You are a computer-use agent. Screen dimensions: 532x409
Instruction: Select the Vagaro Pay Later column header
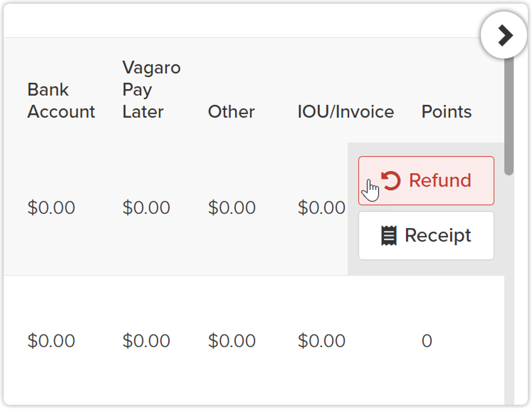tap(151, 90)
